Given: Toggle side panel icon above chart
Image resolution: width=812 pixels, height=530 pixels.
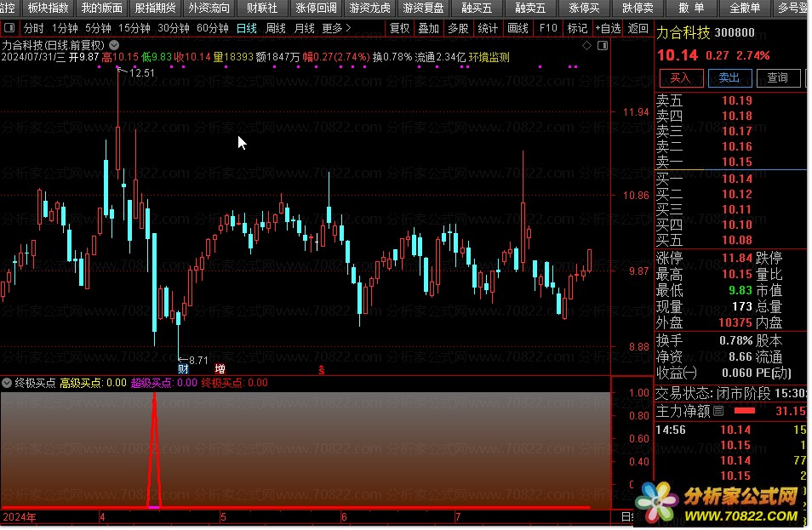Looking at the screenshot, I should [x=603, y=46].
